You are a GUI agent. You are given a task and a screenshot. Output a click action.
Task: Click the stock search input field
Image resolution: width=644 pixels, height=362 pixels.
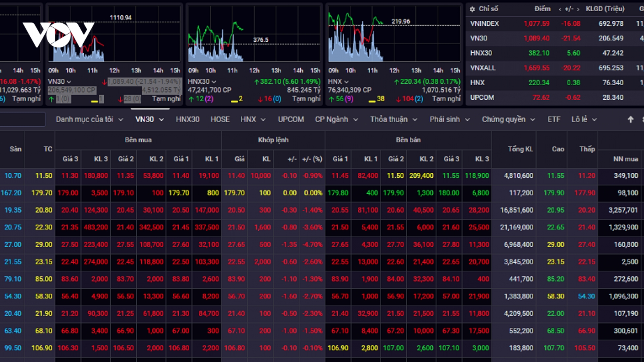[x=22, y=119]
